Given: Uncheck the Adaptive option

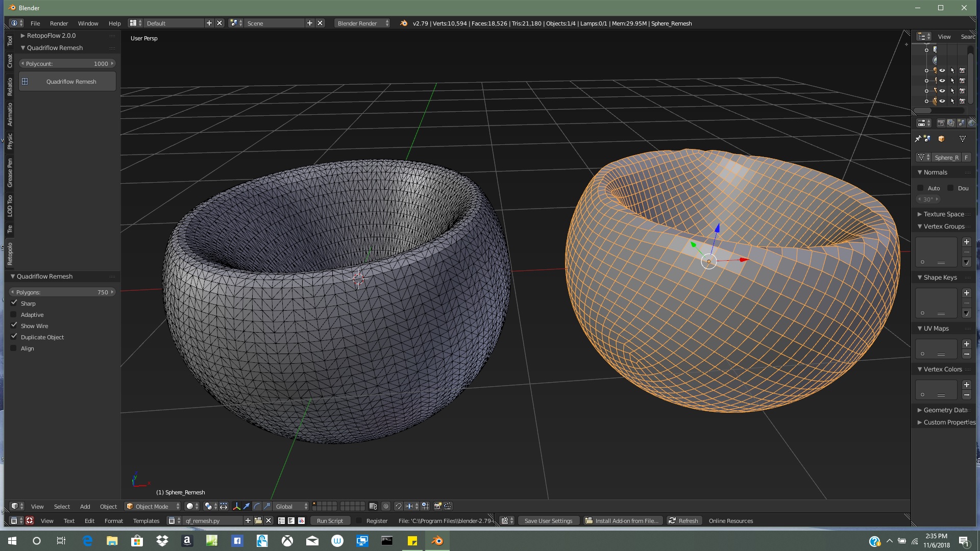Looking at the screenshot, I should (x=14, y=314).
